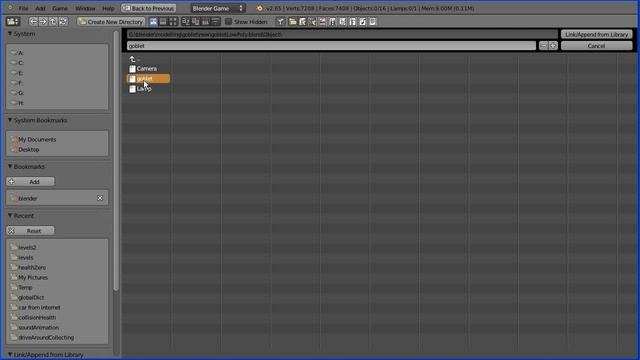Switch to short list display mode

[153, 22]
